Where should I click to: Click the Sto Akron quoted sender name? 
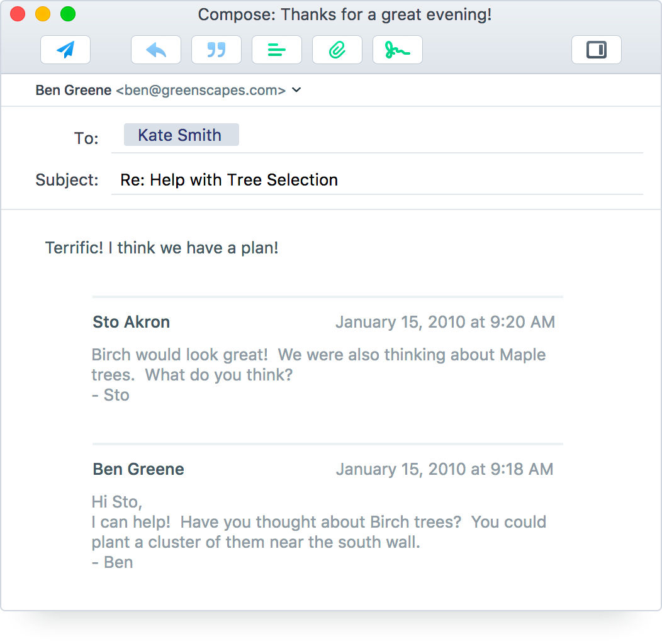pos(132,322)
